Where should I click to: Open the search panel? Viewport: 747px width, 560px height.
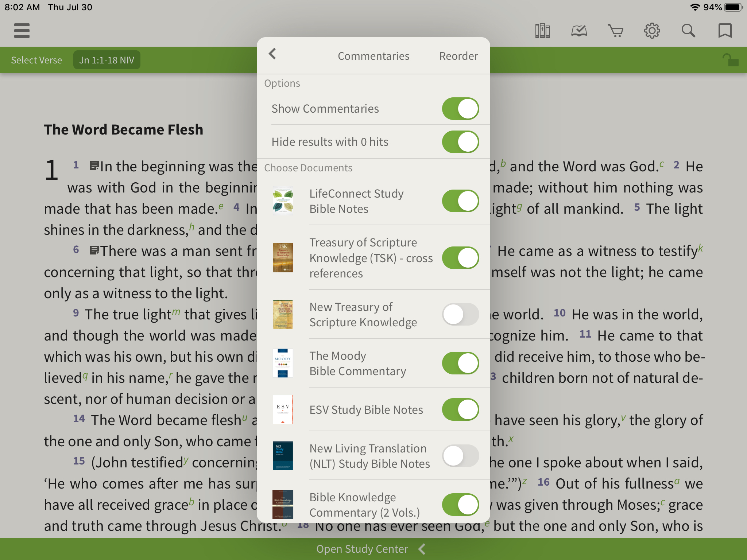click(689, 31)
